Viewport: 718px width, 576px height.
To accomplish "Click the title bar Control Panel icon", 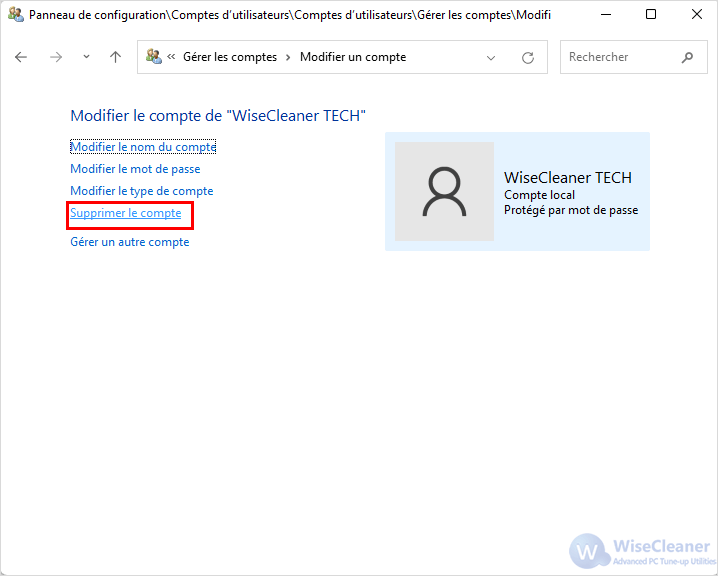I will [x=16, y=15].
